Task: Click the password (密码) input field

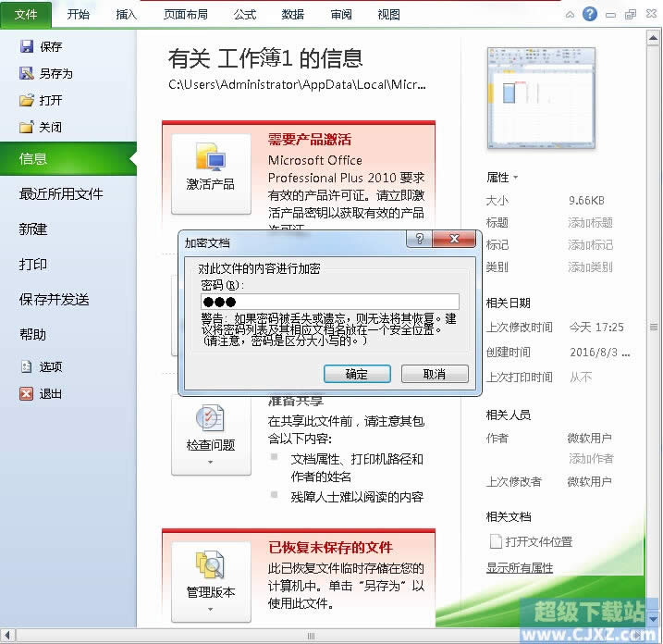Action: [x=330, y=302]
